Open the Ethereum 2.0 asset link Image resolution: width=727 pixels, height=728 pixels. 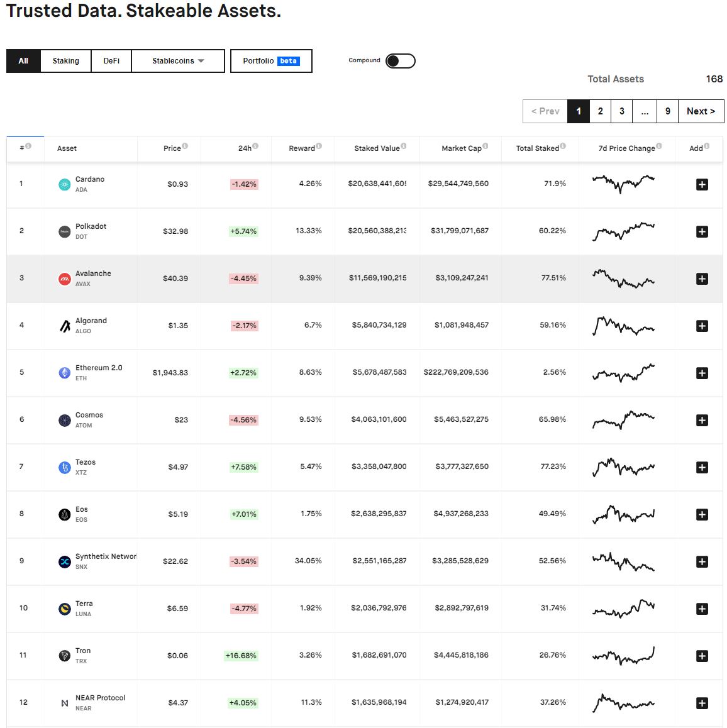tap(99, 368)
